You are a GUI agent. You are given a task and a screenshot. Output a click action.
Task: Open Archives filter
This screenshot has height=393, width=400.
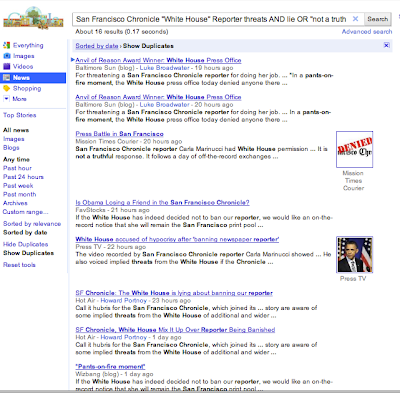coord(15,203)
